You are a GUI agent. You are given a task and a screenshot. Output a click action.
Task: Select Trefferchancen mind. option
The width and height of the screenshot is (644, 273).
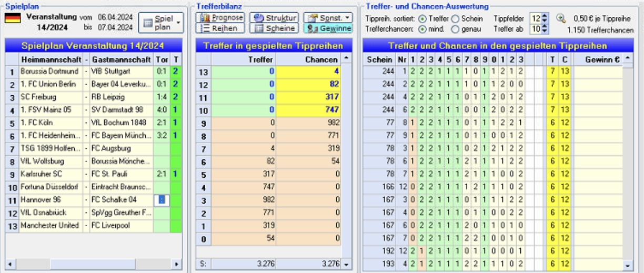pos(423,28)
